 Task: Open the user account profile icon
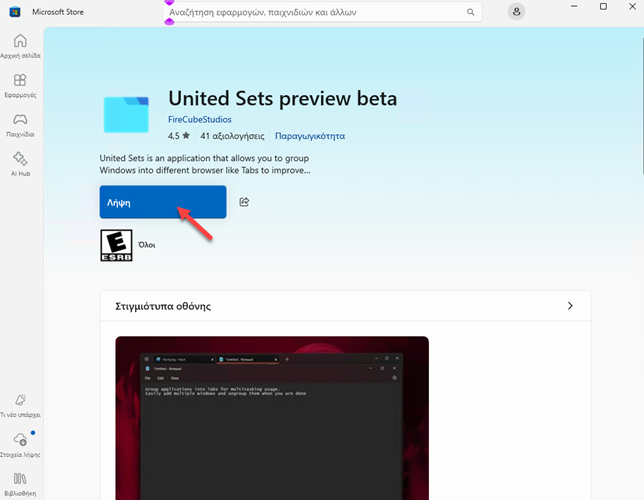[516, 12]
